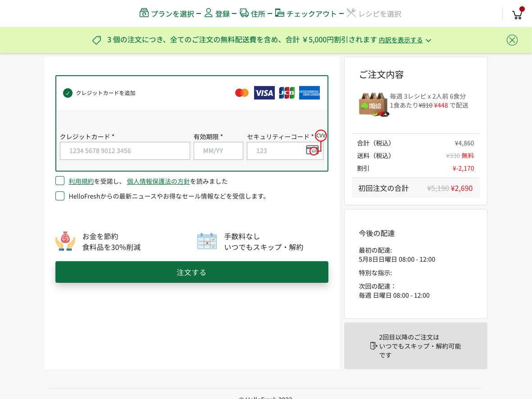Click the ¥448 per meal price
Image resolution: width=532 pixels, height=399 pixels.
click(441, 105)
